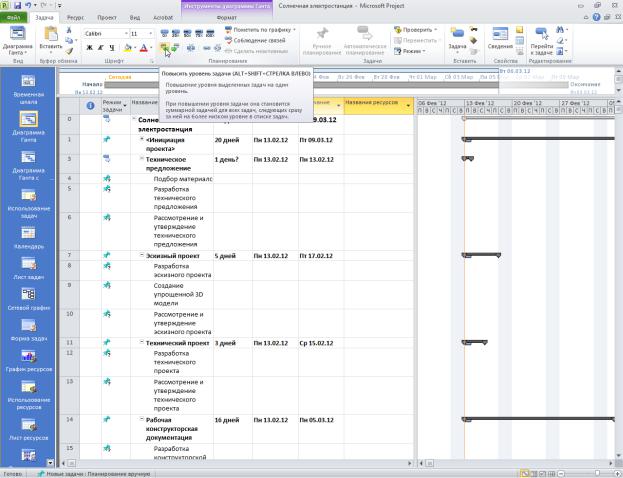The width and height of the screenshot is (623, 478).
Task: Click the Format Painter brush icon
Action: click(70, 51)
